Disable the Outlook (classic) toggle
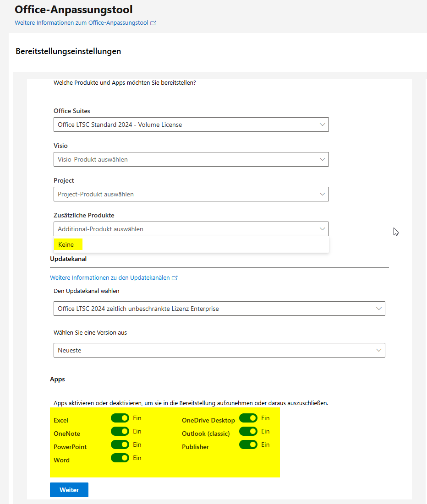The image size is (427, 504). (x=248, y=431)
